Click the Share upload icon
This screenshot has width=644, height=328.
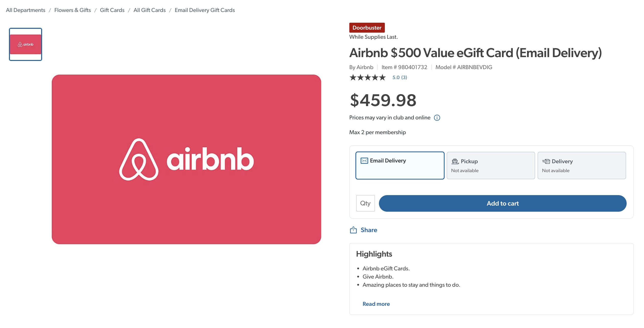[353, 230]
